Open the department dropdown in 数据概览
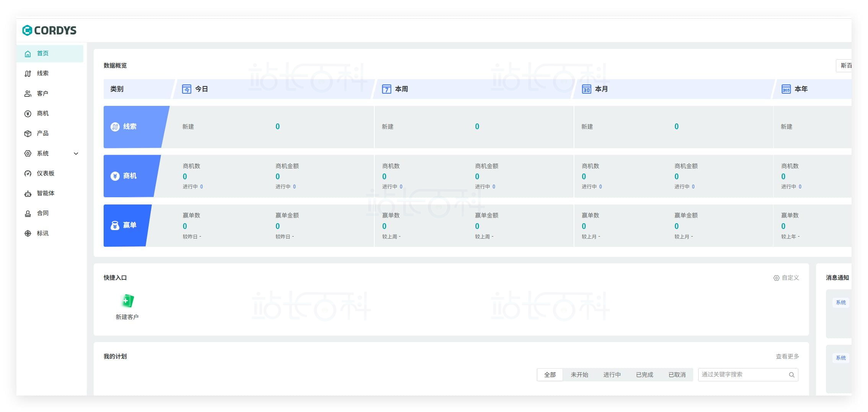868x412 pixels. 844,66
